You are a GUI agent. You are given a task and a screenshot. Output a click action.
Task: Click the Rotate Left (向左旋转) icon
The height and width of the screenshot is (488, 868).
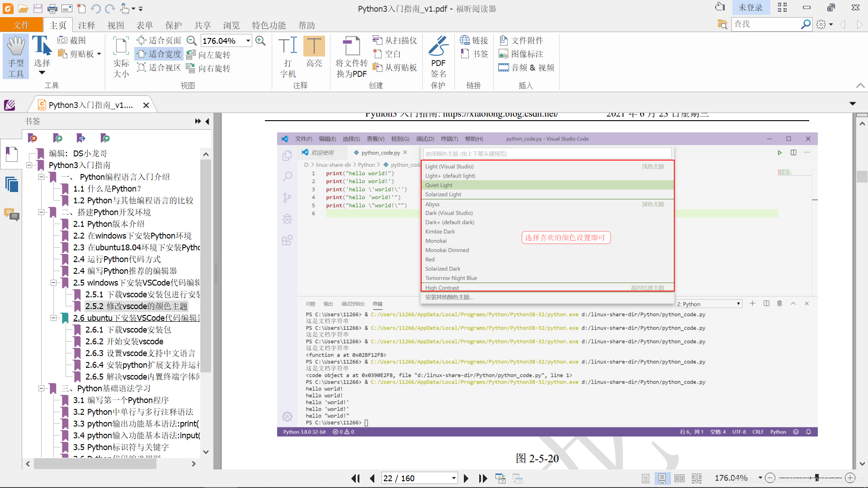[191, 55]
